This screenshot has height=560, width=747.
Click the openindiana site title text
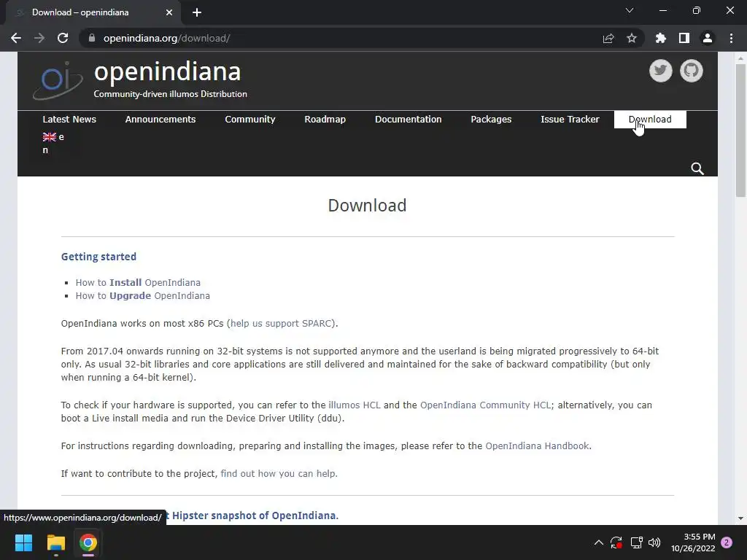pyautogui.click(x=167, y=72)
